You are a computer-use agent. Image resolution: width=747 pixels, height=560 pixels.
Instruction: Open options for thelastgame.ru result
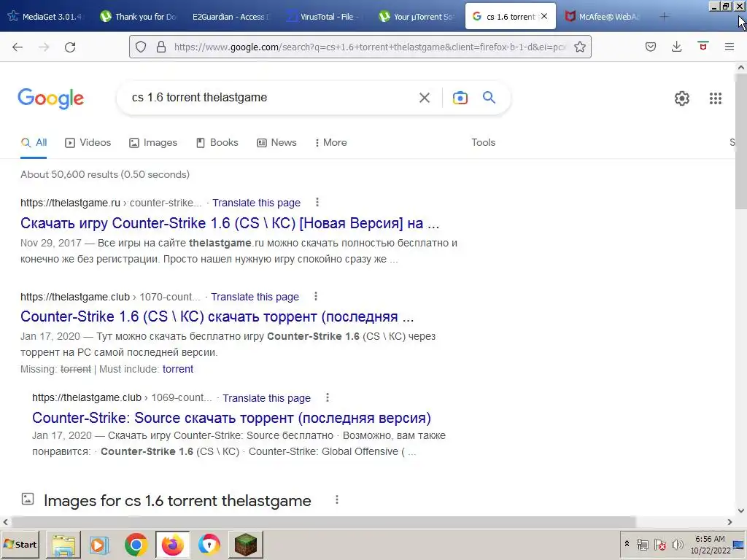pos(317,203)
